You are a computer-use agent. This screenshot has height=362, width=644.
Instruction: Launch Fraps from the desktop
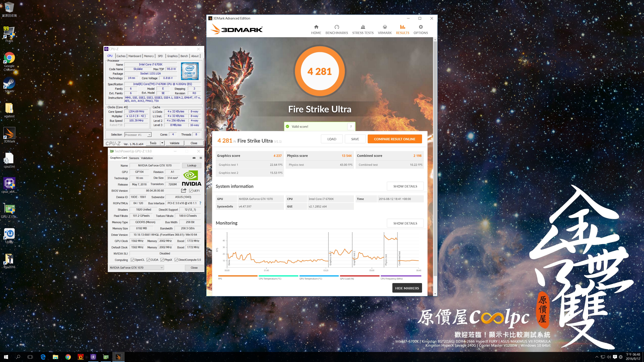(x=9, y=34)
